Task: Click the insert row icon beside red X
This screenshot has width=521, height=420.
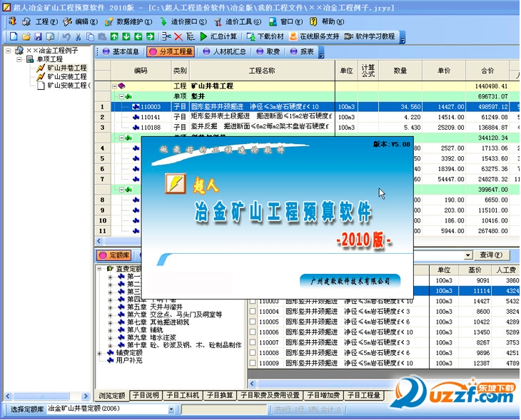Action: point(166,36)
